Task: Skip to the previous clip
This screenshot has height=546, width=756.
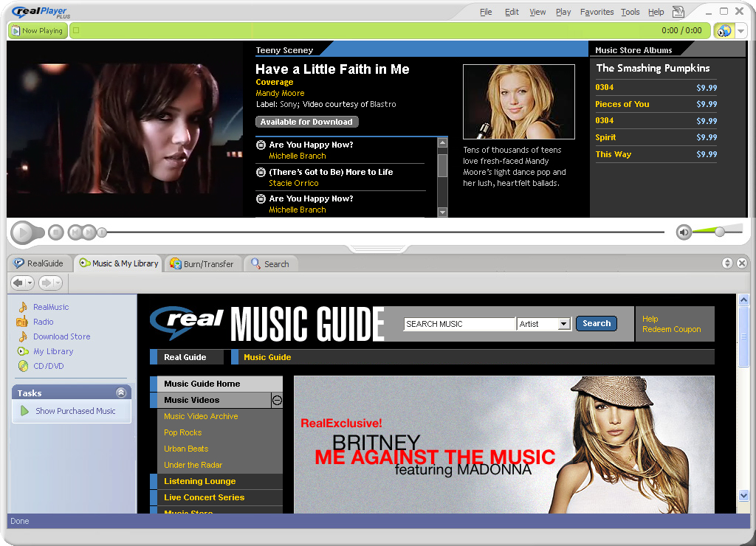Action: coord(75,232)
